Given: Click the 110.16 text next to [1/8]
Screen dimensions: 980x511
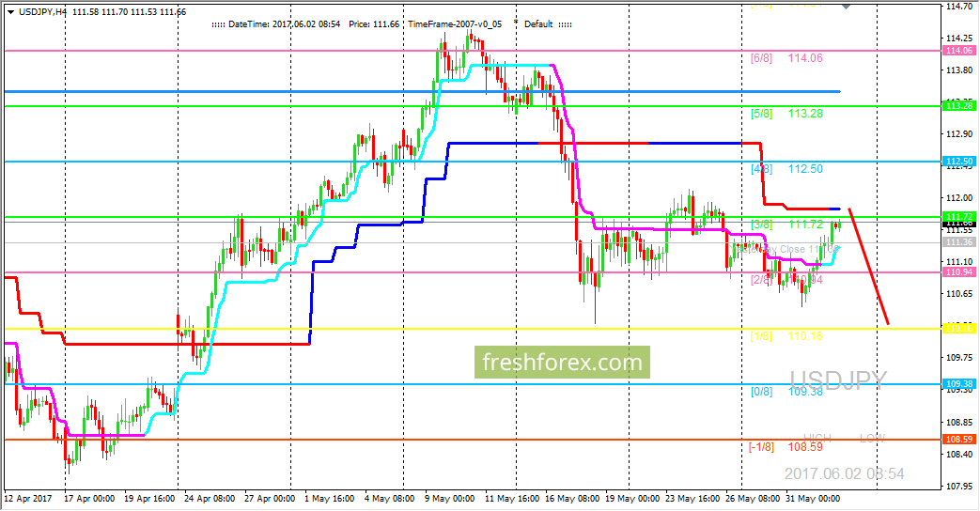Looking at the screenshot, I should tap(805, 336).
